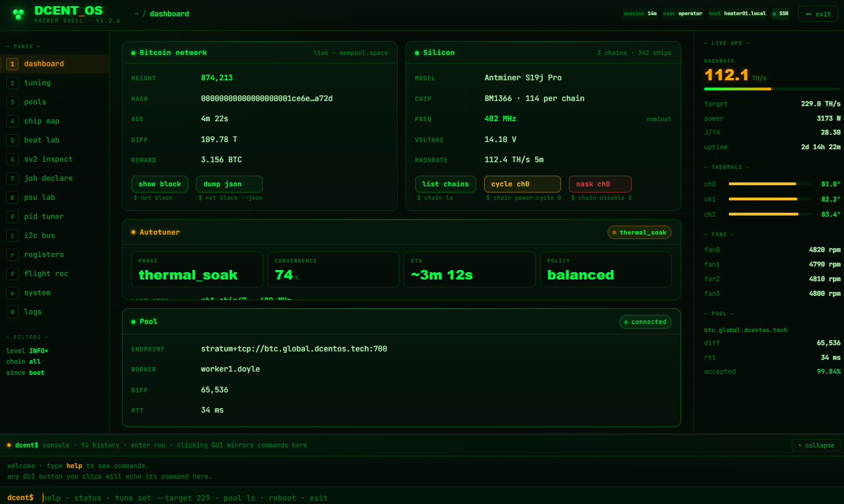
Task: Click the convergence 74 tile
Action: click(334, 269)
